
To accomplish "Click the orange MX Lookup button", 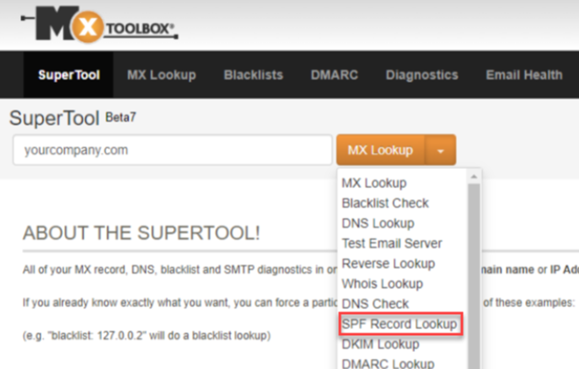I will pyautogui.click(x=380, y=150).
